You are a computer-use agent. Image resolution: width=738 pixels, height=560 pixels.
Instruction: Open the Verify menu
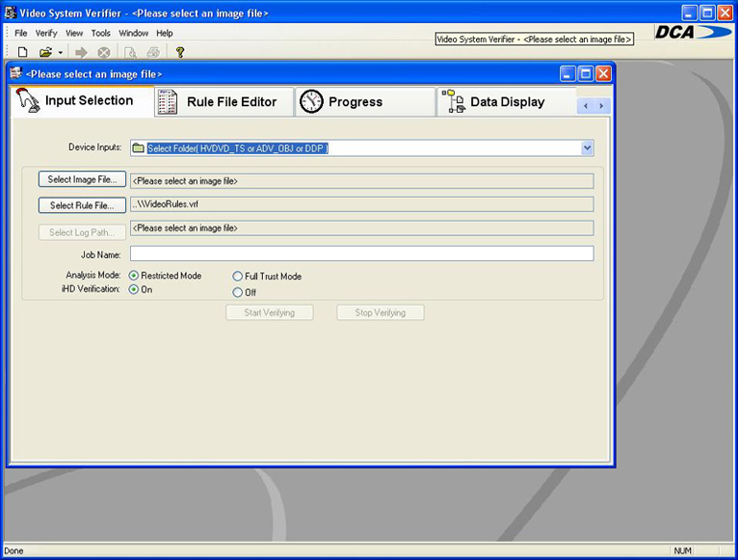[46, 33]
